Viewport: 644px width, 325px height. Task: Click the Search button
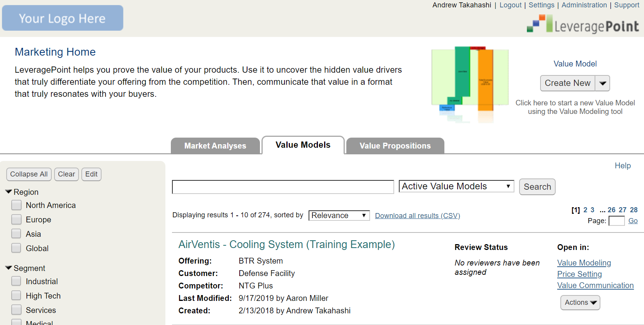pyautogui.click(x=537, y=187)
